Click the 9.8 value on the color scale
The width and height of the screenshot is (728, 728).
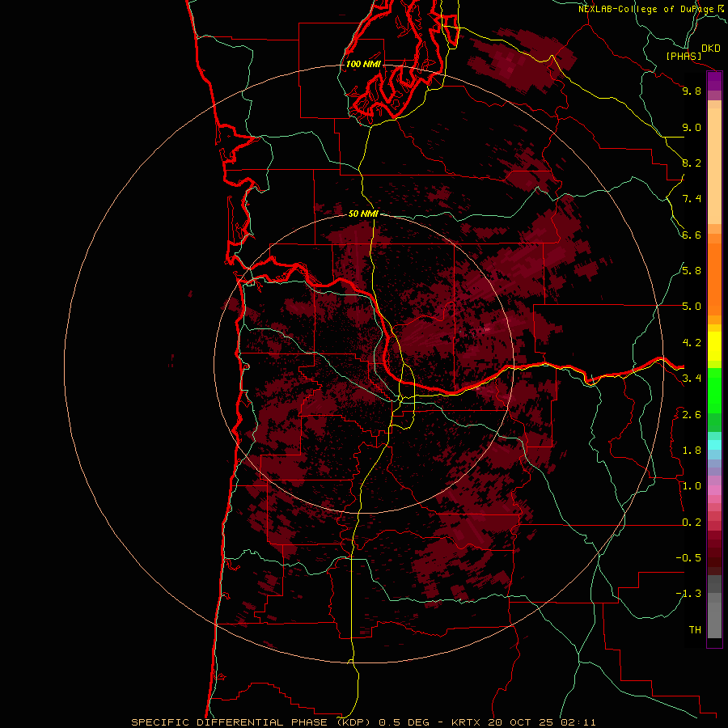click(692, 91)
